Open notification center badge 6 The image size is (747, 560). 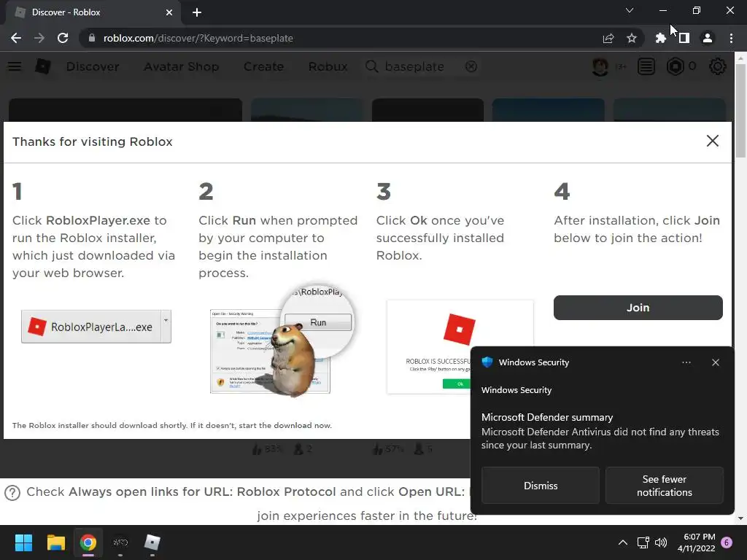[727, 542]
